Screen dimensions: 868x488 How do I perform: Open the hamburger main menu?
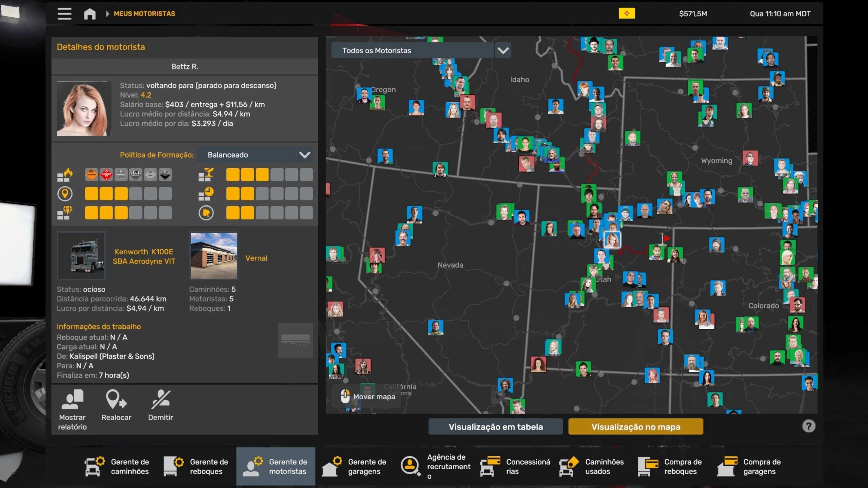pyautogui.click(x=64, y=14)
